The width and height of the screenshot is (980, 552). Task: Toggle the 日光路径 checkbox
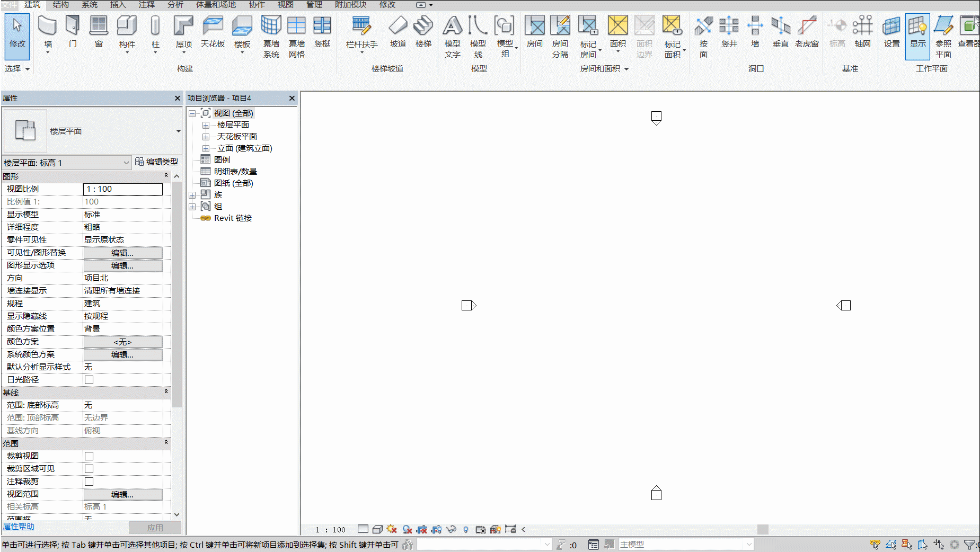click(89, 380)
